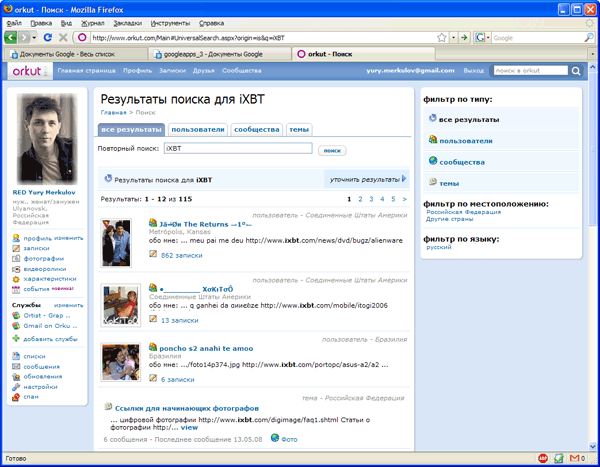Screen dimensions: 600x467
Task: Open Файл menu
Action: tap(14, 23)
